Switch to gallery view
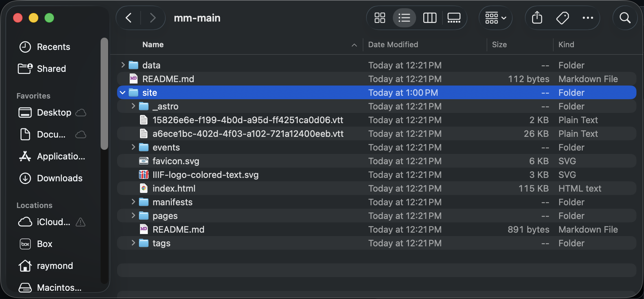Screen dimensions: 644x299 (x=454, y=18)
